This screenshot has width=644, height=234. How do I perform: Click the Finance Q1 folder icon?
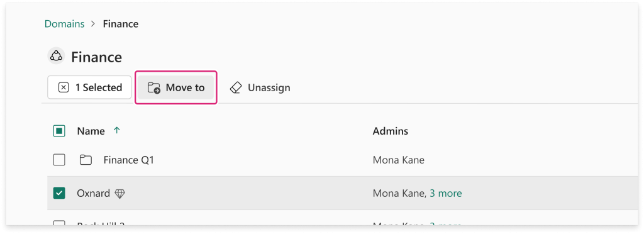(x=86, y=160)
